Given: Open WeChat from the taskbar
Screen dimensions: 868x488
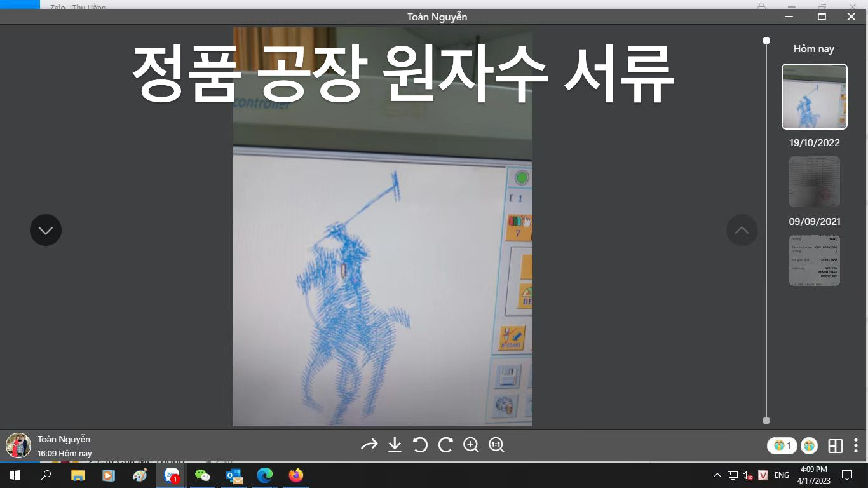Looking at the screenshot, I should pos(203,475).
